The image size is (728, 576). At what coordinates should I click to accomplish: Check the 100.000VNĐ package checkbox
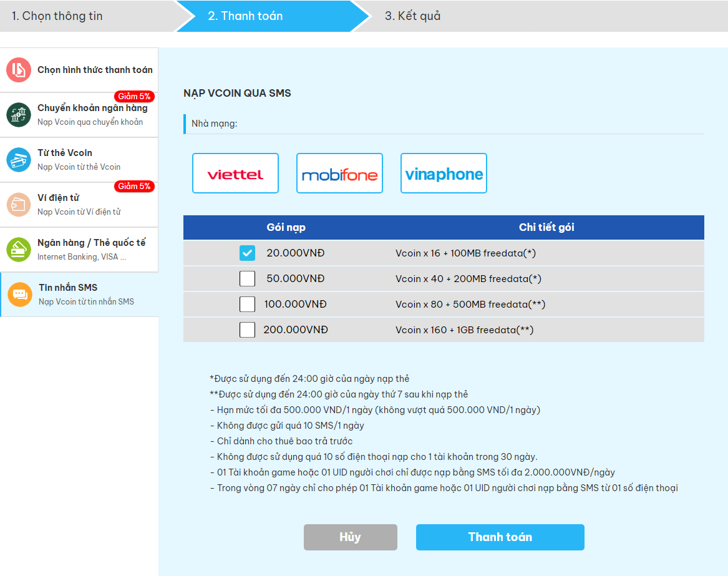248,305
